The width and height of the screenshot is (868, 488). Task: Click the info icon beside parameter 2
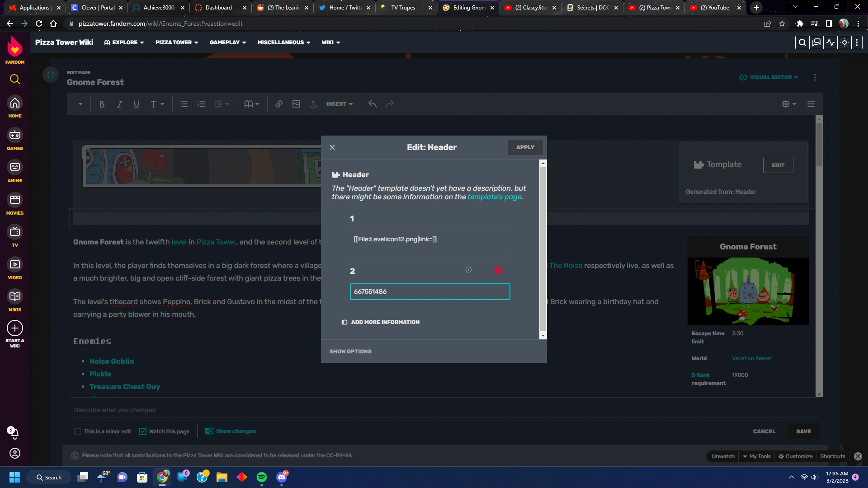[x=468, y=270]
